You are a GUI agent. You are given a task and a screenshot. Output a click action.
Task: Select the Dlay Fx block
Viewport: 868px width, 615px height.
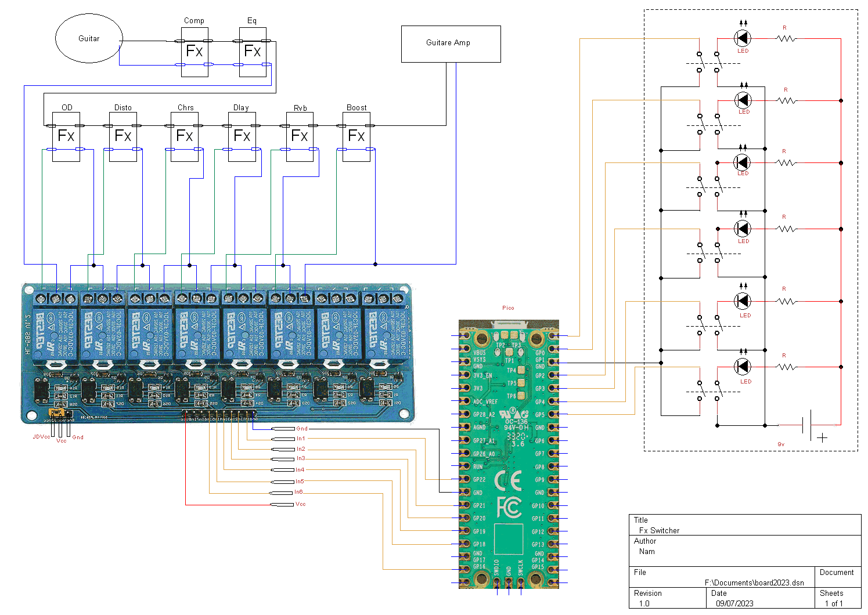(x=242, y=137)
